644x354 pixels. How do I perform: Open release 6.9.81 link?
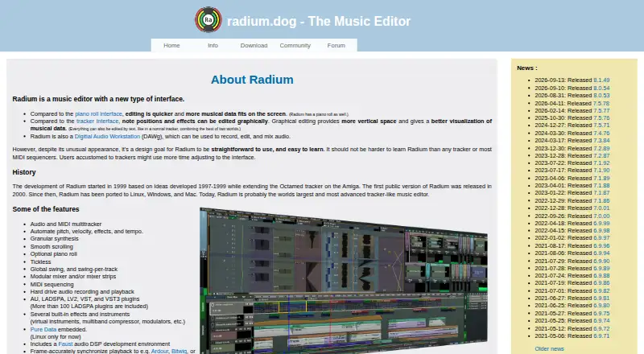pyautogui.click(x=601, y=298)
